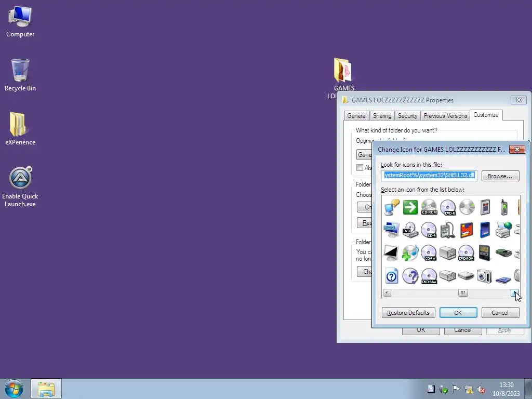The width and height of the screenshot is (532, 399).
Task: Toggle the 'Also apply' checkbox in Properties
Action: point(360,168)
